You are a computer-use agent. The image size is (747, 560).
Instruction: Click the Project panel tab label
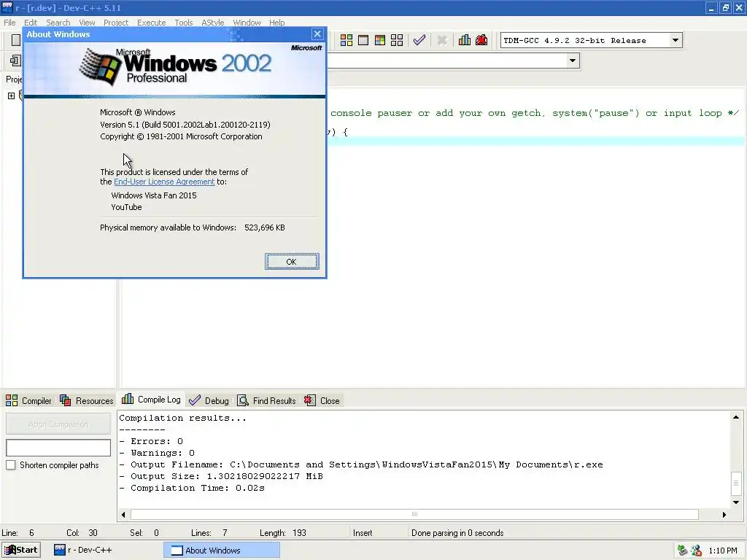click(14, 79)
